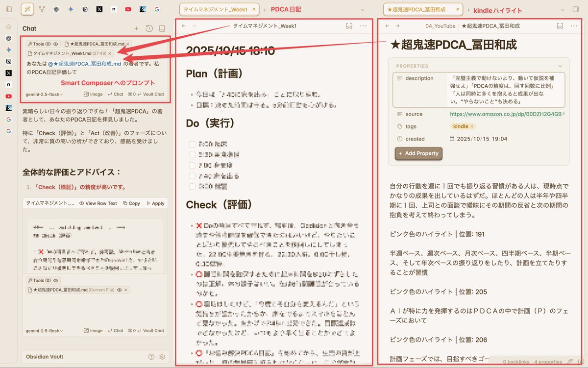
Task: Add new tab next to タイムマネジメント_Week1
Action: (265, 10)
